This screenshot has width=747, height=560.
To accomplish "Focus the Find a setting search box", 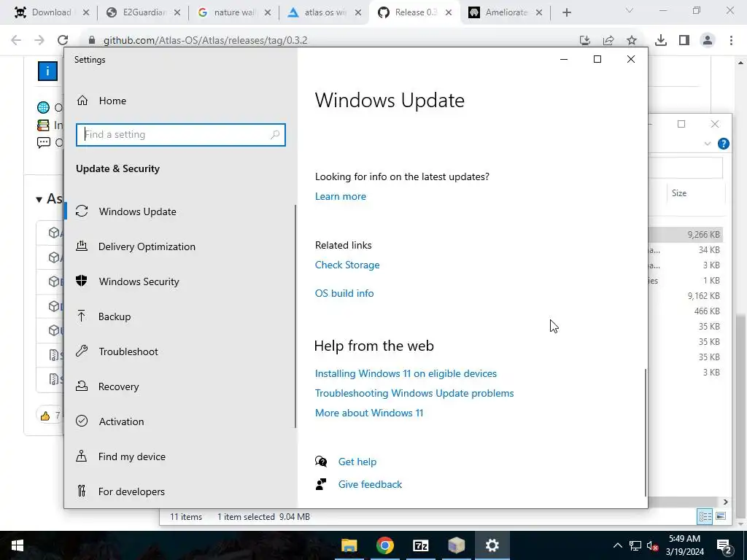I will (181, 135).
